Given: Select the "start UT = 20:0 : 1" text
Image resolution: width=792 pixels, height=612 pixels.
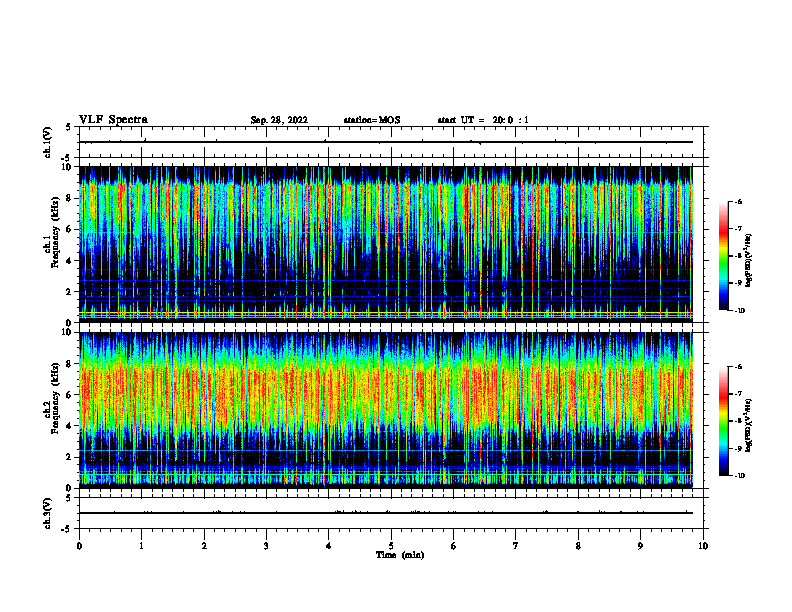Looking at the screenshot, I should point(483,120).
